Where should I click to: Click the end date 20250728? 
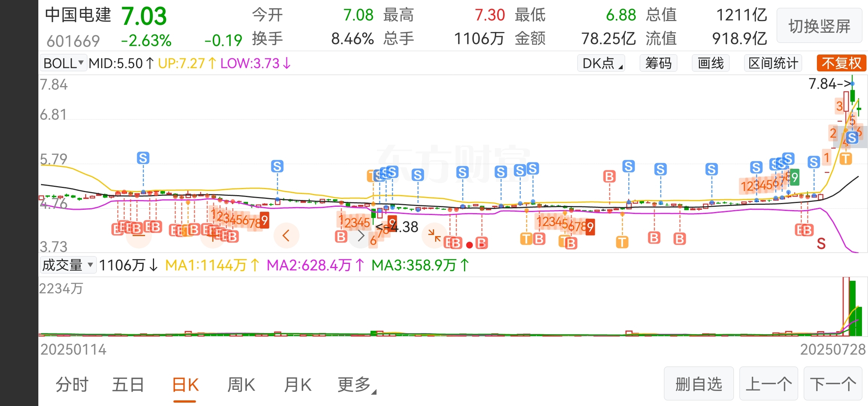(x=833, y=349)
